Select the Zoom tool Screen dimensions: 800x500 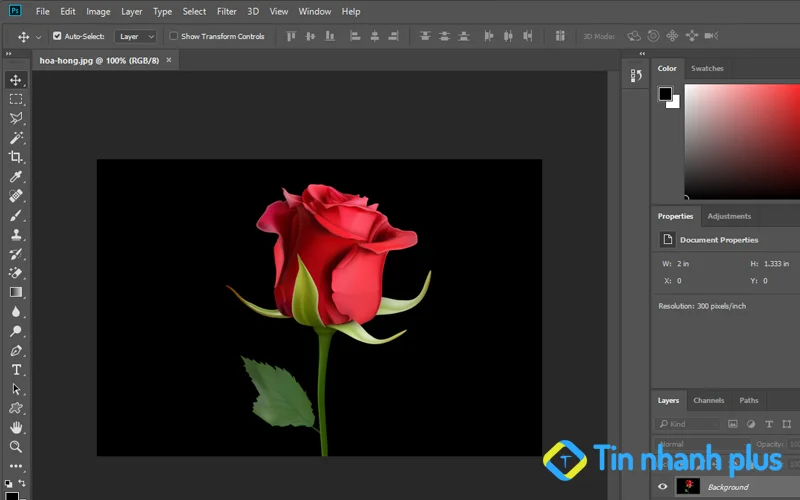click(x=16, y=447)
